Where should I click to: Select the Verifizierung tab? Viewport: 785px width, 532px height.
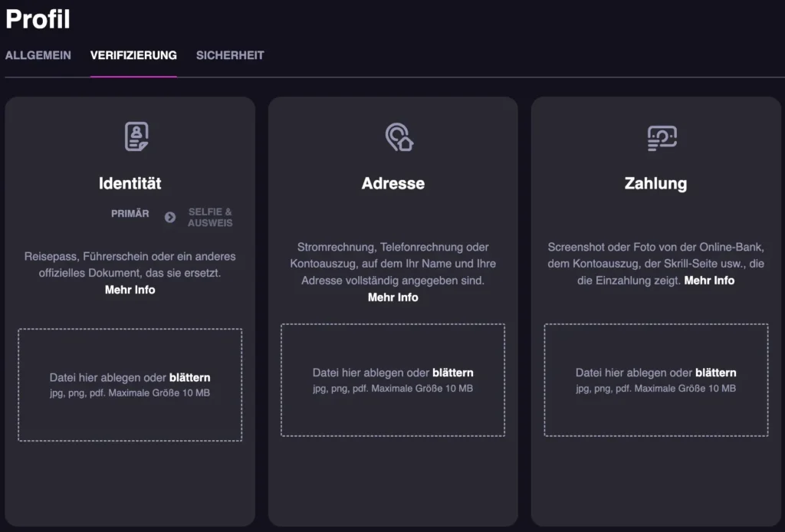coord(133,55)
